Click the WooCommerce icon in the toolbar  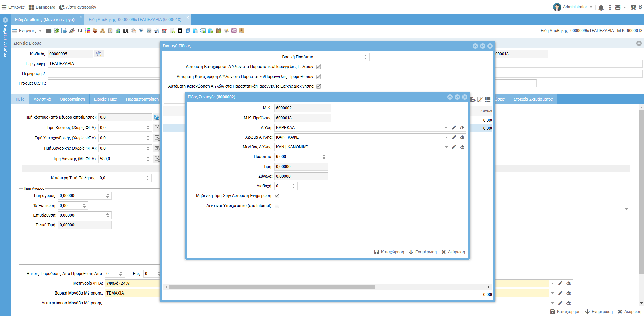point(234,31)
